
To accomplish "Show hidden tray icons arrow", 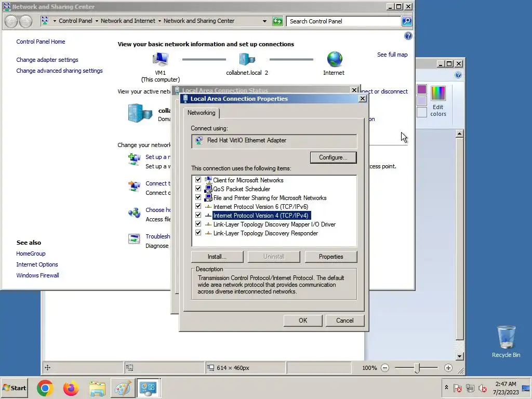I will 446,388.
